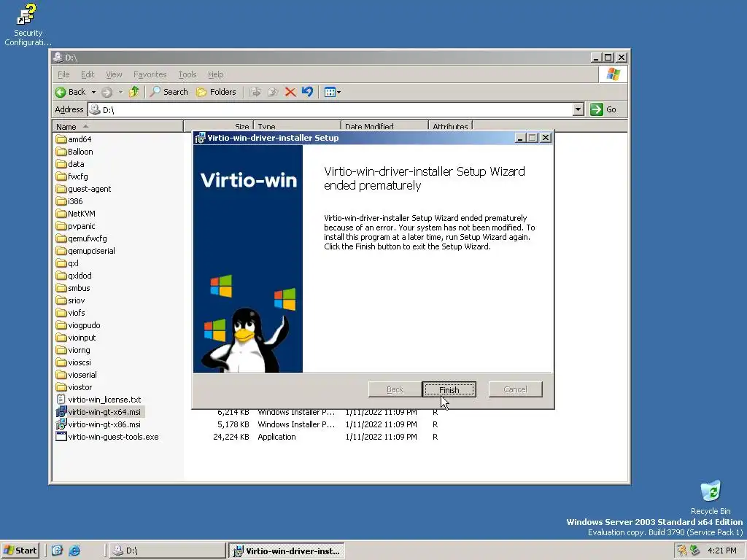Click the system tray clock
Viewport: 747px width, 560px height.
(721, 551)
